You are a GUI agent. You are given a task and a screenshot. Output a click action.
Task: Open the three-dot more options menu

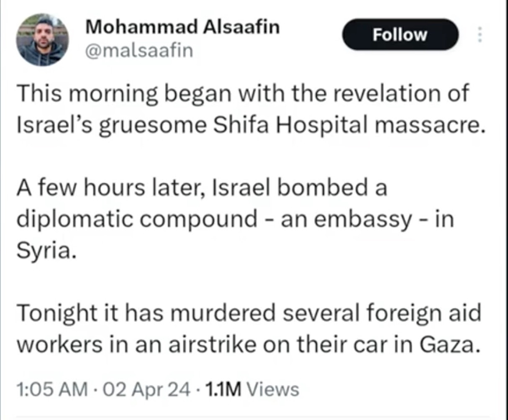480,35
